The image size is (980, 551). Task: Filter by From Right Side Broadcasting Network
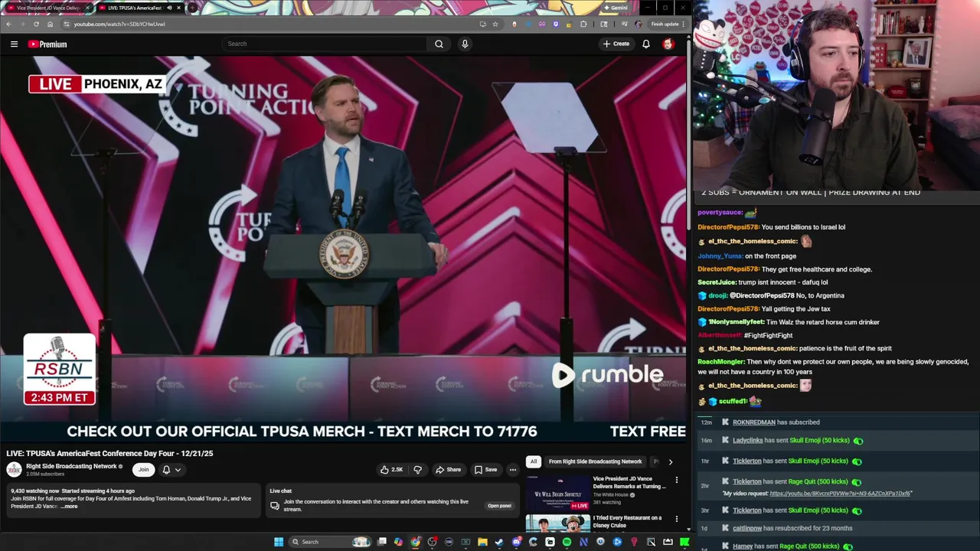[x=595, y=461]
